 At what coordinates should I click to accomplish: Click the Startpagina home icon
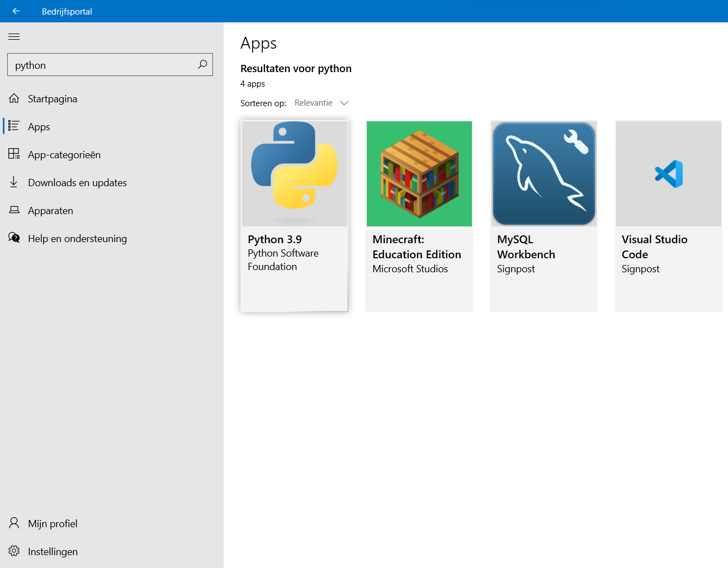(14, 98)
